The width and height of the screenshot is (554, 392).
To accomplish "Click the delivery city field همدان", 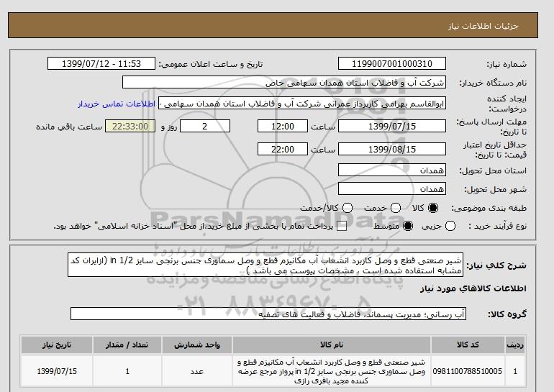I will [x=392, y=188].
